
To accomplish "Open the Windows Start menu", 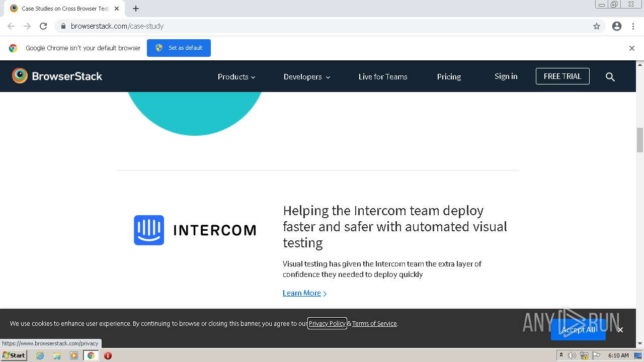I will (14, 355).
